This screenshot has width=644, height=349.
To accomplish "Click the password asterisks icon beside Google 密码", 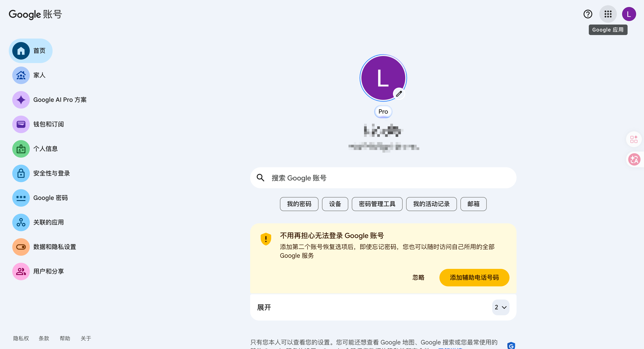I will click(x=21, y=198).
